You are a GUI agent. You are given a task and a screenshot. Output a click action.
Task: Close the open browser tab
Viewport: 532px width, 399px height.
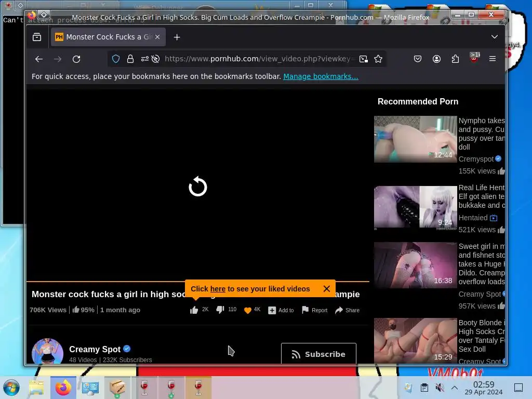[157, 37]
